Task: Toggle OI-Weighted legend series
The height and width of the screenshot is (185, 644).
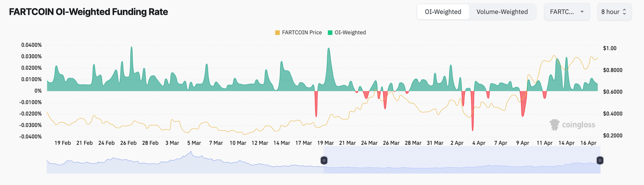Action: coord(347,33)
